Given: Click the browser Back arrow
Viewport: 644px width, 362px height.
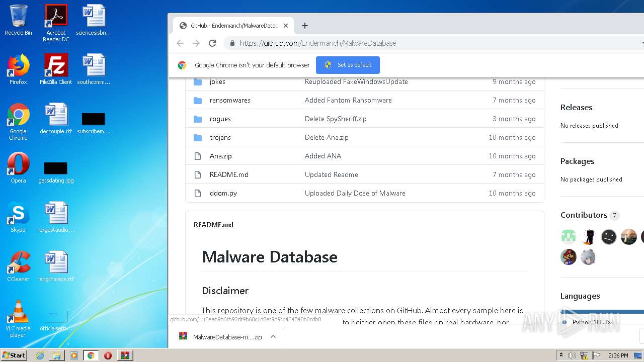Looking at the screenshot, I should pos(180,43).
